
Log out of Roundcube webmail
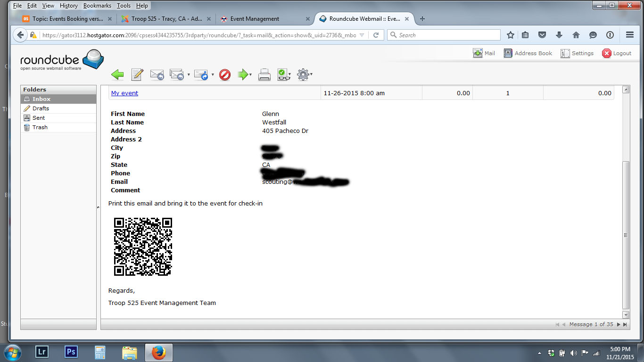click(617, 53)
